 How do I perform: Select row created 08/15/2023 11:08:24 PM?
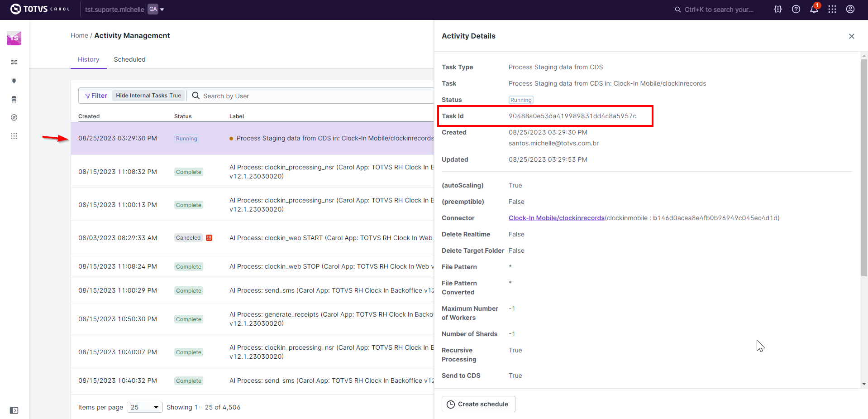(x=252, y=266)
